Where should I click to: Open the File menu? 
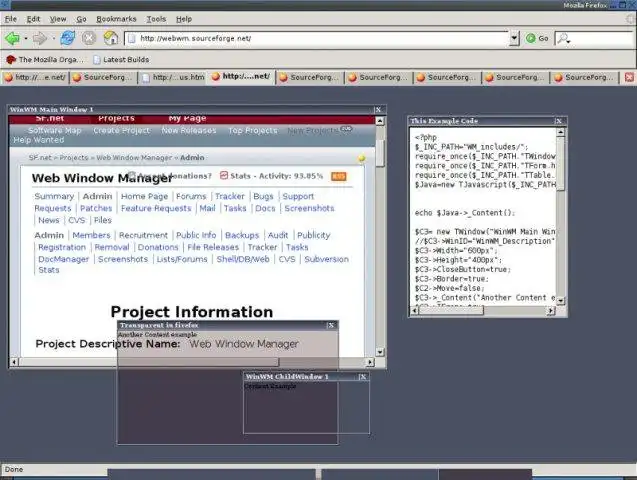11,19
